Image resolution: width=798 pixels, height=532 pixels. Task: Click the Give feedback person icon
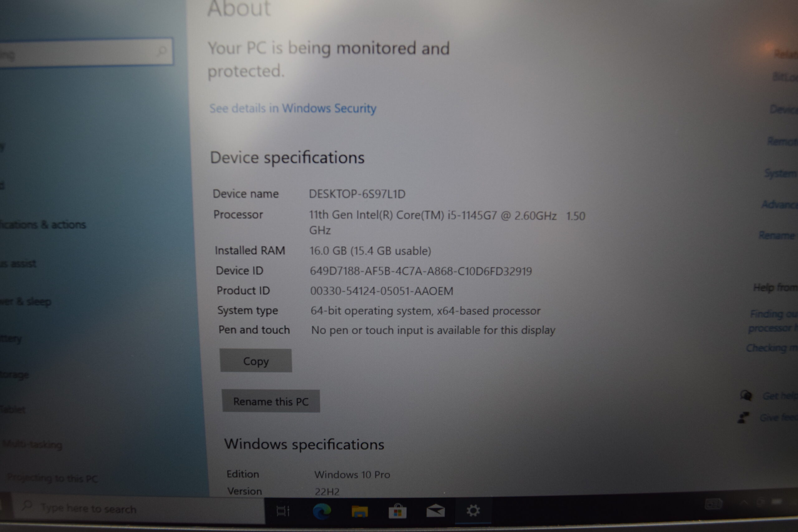coord(743,417)
